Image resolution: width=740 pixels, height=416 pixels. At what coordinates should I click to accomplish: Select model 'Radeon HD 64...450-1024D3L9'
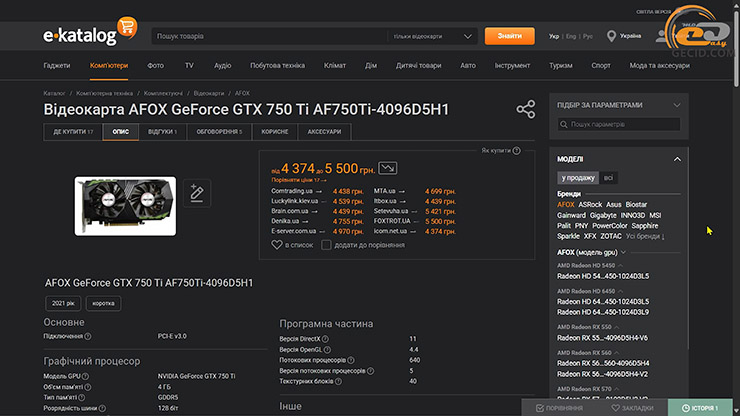pos(603,312)
